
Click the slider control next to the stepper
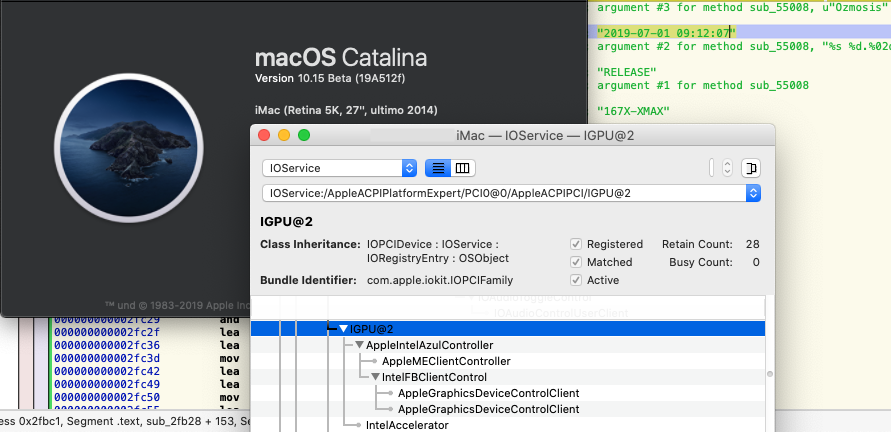pyautogui.click(x=711, y=168)
